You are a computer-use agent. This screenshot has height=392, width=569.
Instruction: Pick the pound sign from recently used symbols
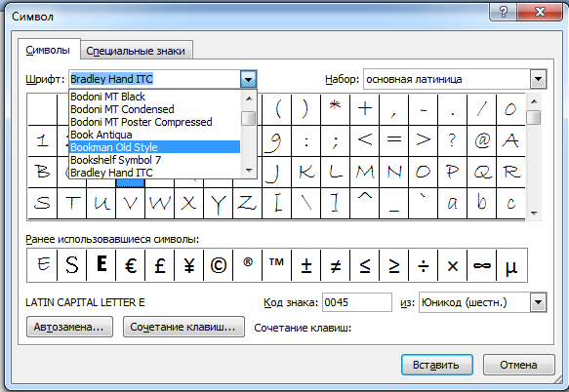(x=160, y=265)
